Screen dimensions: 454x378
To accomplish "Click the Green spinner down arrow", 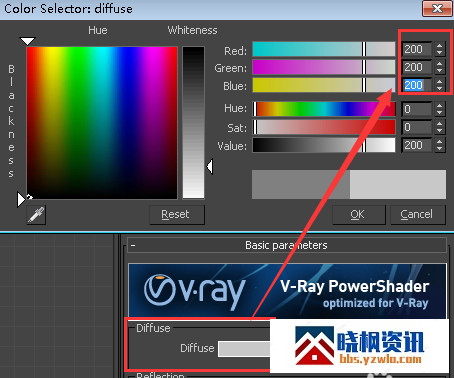I will tap(440, 70).
